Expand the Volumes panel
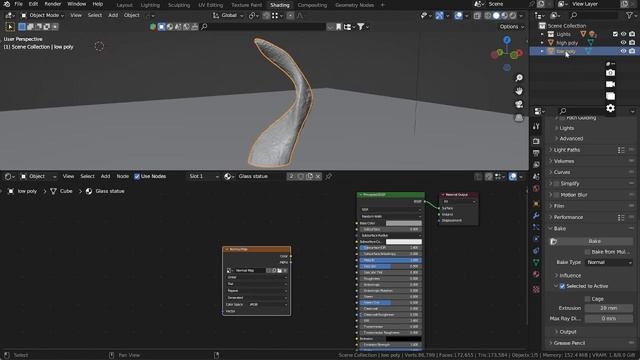640x360 pixels. pos(563,161)
